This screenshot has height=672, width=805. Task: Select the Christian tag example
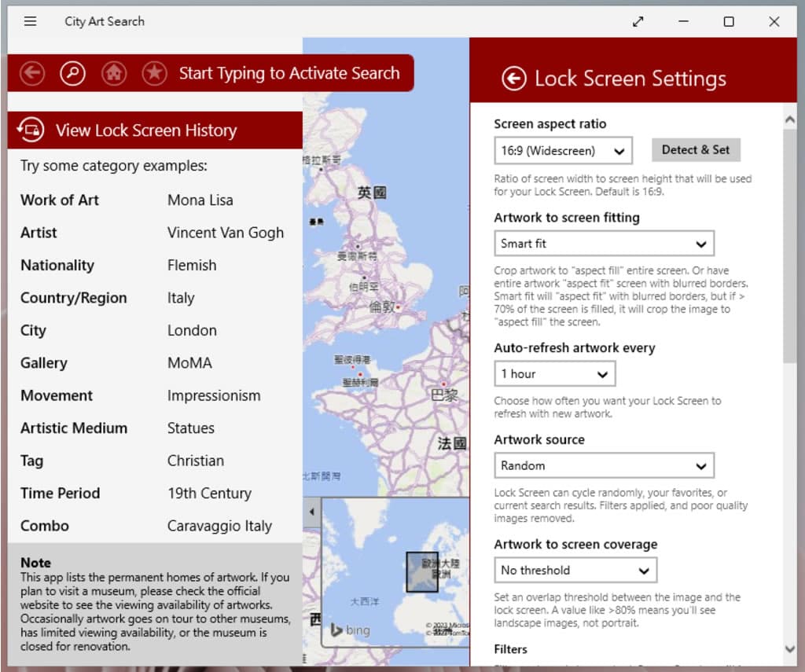click(x=196, y=461)
